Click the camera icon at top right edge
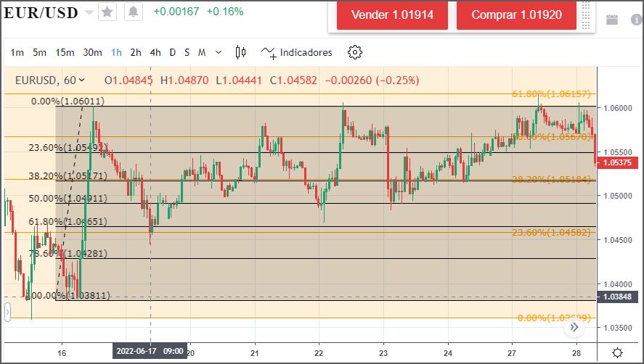This screenshot has width=644, height=364. point(637,20)
